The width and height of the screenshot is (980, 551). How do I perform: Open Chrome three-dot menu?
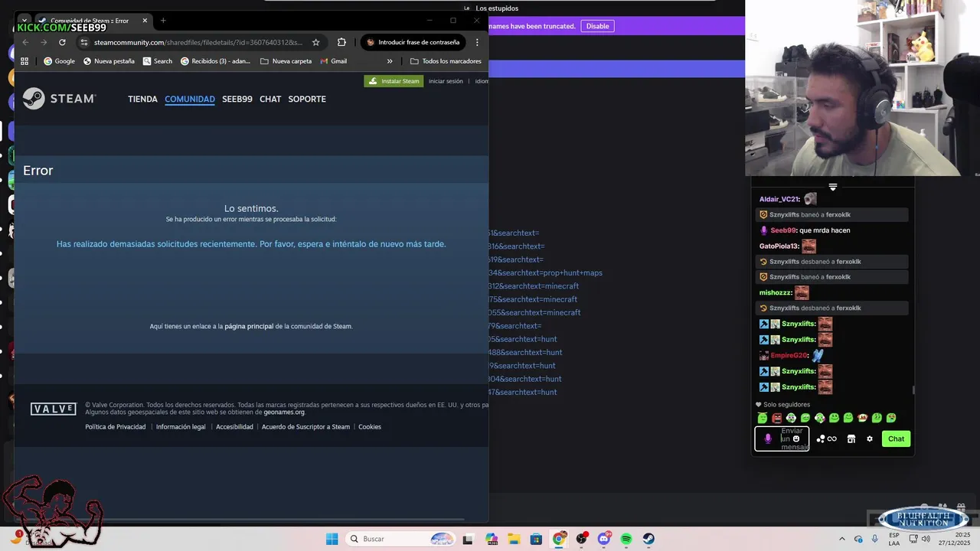pos(477,42)
